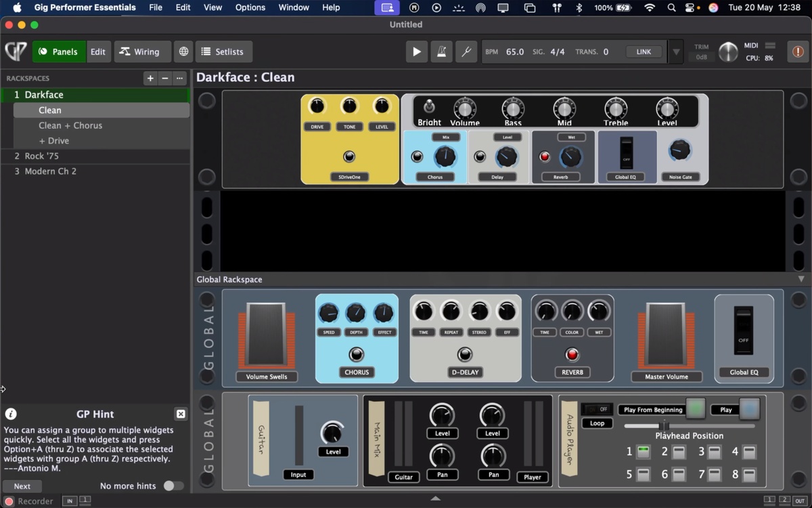Open the dropdown arrow beside LINK
The image size is (812, 508).
(x=675, y=51)
